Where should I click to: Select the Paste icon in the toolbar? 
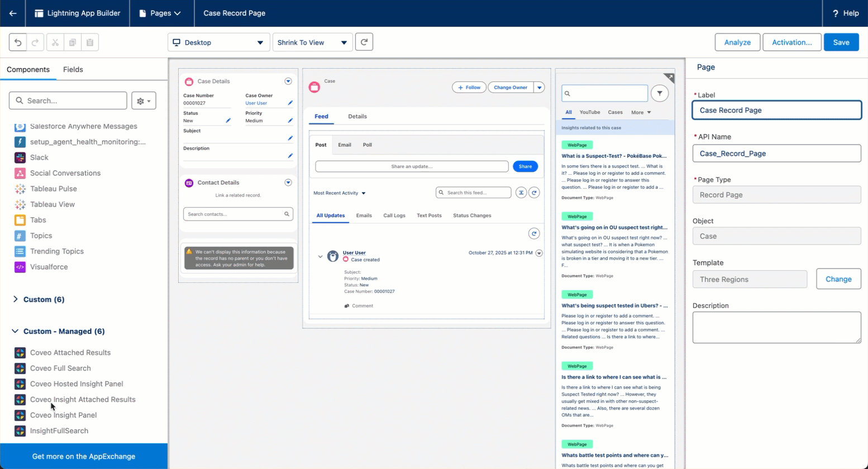[x=89, y=42]
